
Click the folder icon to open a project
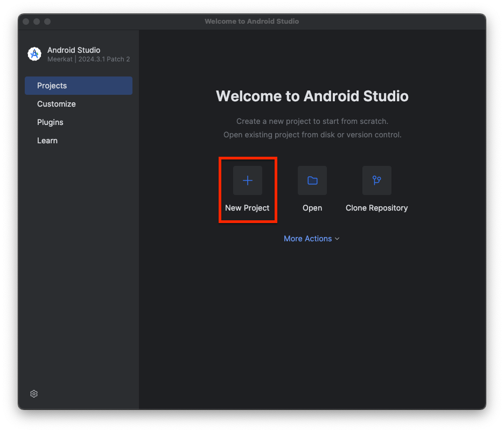312,180
